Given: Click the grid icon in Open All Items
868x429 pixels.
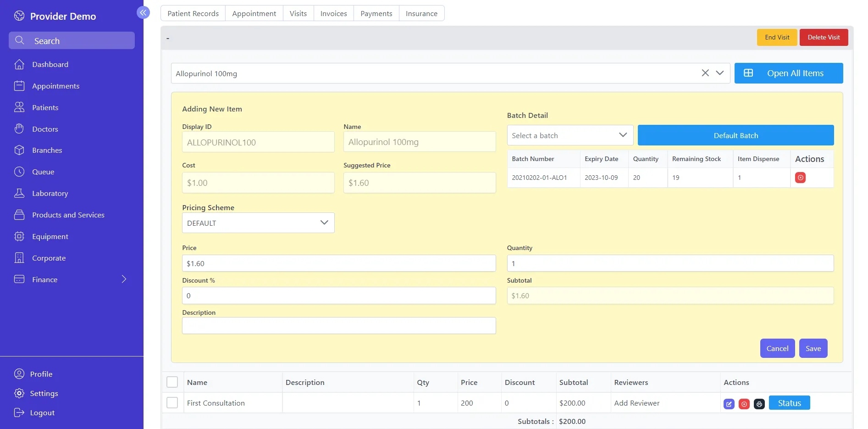Looking at the screenshot, I should [748, 73].
